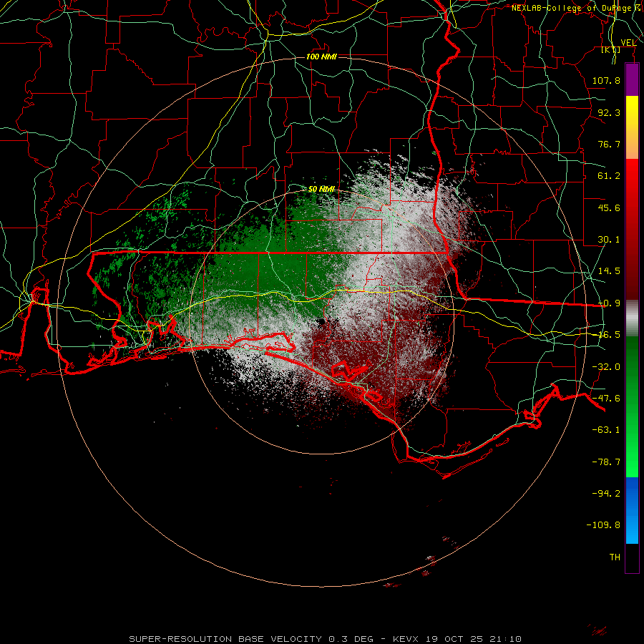Click the purple segment of the color scale
The height and width of the screenshot is (644, 644).
(x=632, y=80)
